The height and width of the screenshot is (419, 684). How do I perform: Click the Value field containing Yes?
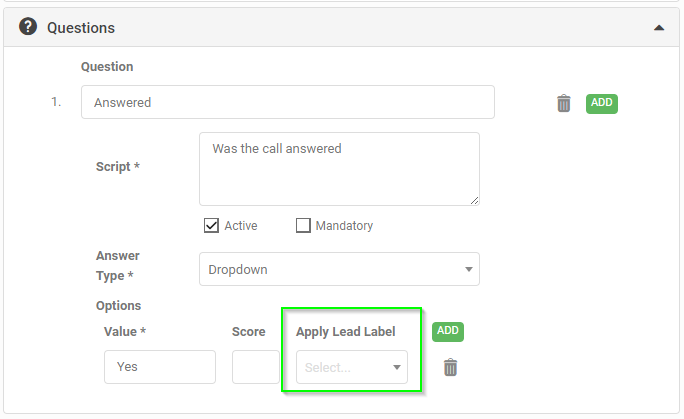[160, 367]
